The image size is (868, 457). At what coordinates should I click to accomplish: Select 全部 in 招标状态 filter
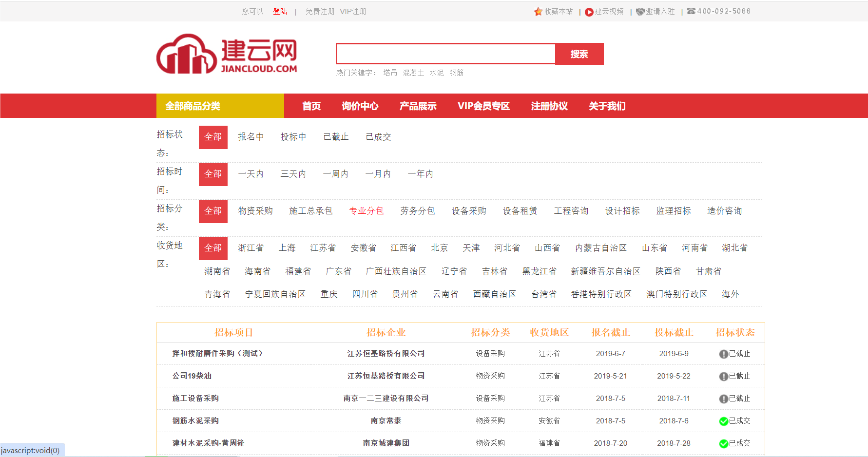[x=213, y=137]
